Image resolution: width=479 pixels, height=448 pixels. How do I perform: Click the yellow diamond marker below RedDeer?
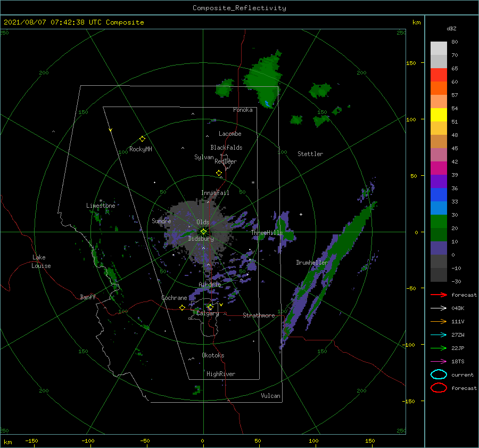pyautogui.click(x=219, y=173)
